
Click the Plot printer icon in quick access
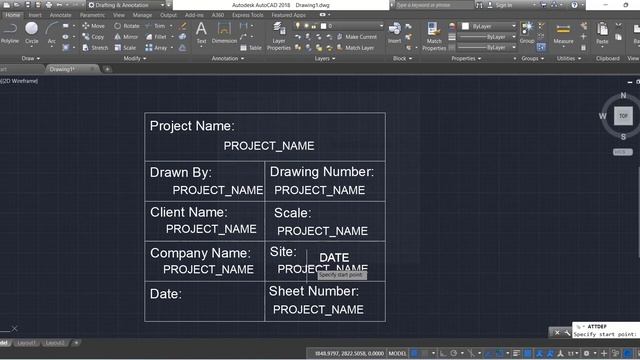tap(49, 5)
